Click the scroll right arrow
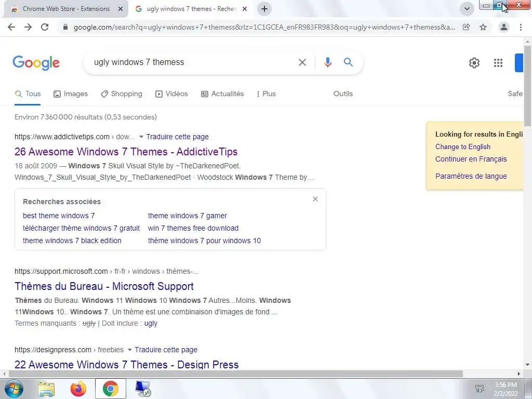Viewport: 532px width, 399px height. tap(519, 374)
